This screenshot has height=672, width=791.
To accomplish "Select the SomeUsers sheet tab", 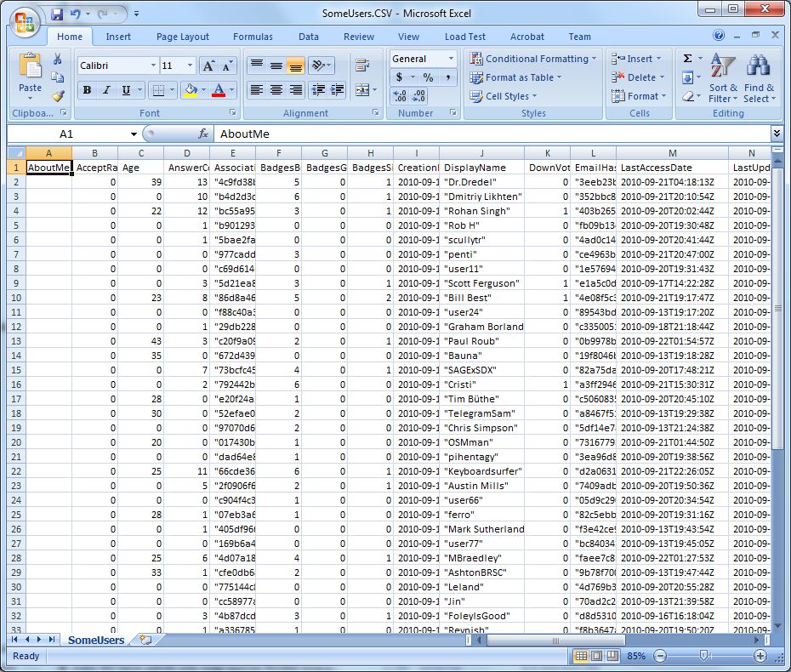I will [x=96, y=640].
